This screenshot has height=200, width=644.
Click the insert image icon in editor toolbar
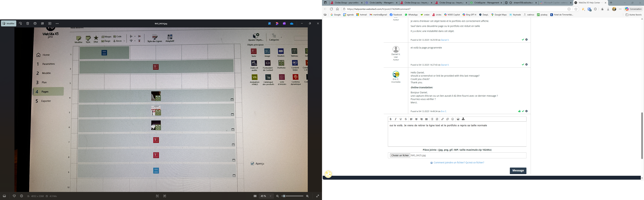tap(458, 119)
